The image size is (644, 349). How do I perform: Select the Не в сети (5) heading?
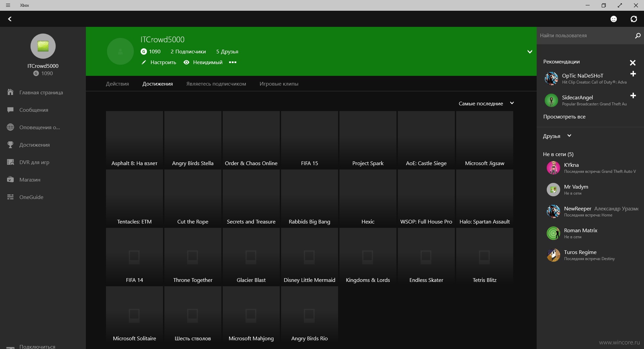[x=558, y=154]
